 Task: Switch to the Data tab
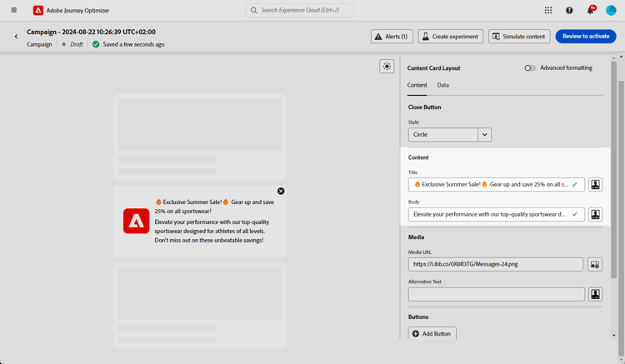point(442,85)
